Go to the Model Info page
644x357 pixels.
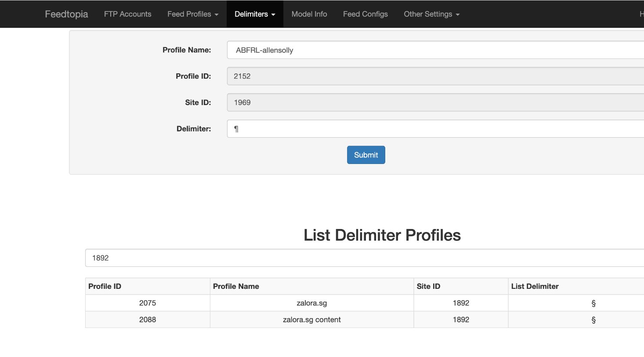(309, 14)
